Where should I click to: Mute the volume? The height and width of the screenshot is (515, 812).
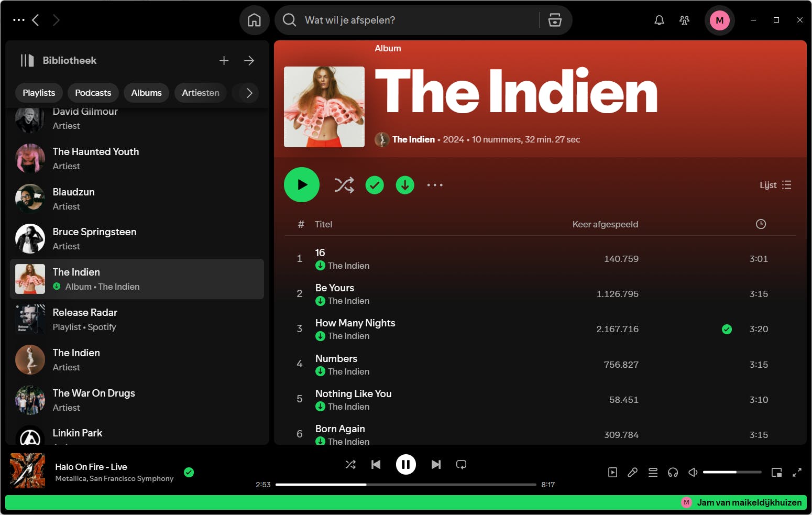point(693,472)
